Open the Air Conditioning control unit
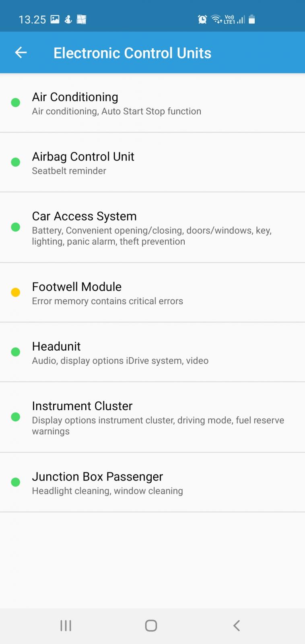Viewport: 305px width, 644px height. [x=152, y=103]
